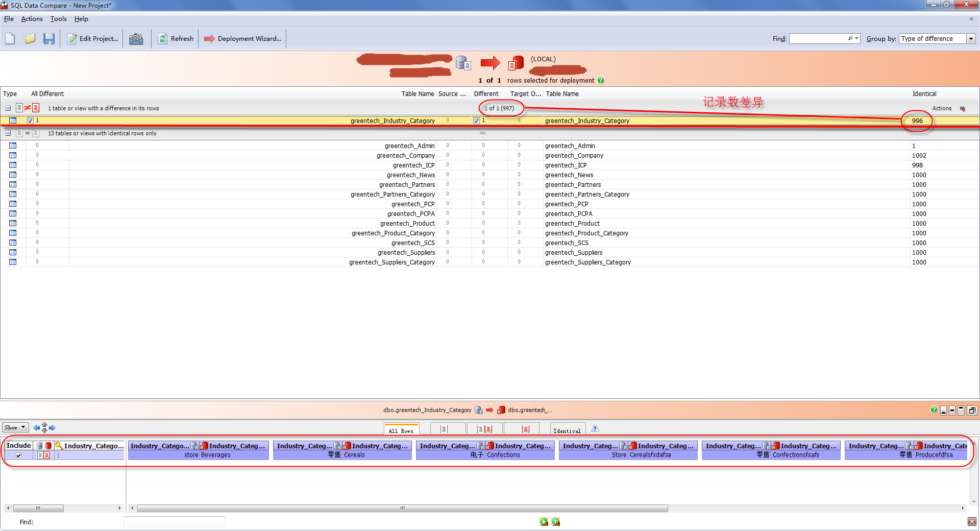
Task: Click the Beverages cell in row details
Action: click(x=234, y=455)
